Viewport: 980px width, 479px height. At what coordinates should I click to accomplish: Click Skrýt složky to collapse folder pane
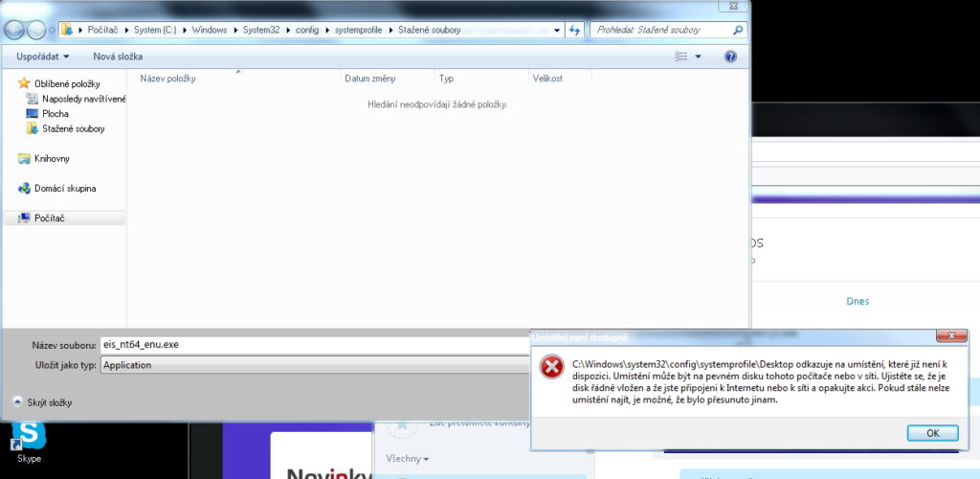(42, 402)
